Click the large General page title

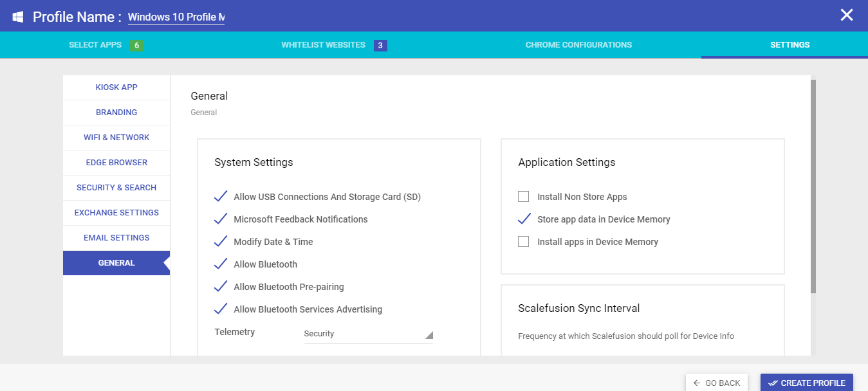coord(209,96)
